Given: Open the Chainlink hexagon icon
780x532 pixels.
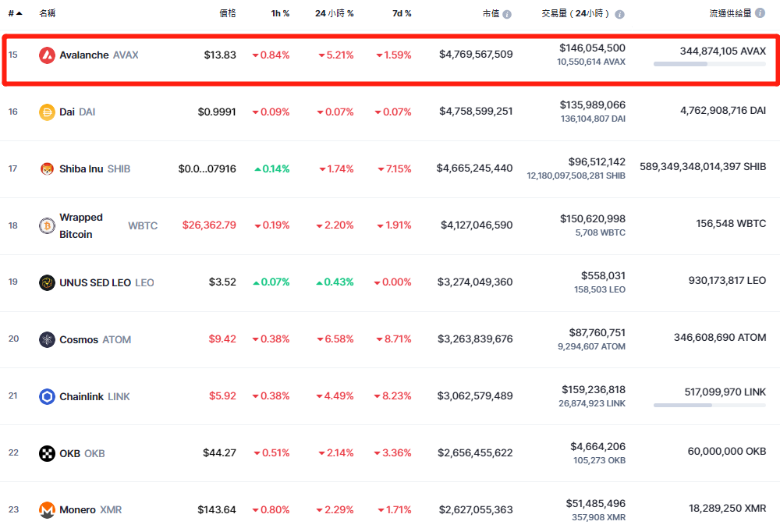Looking at the screenshot, I should [47, 396].
